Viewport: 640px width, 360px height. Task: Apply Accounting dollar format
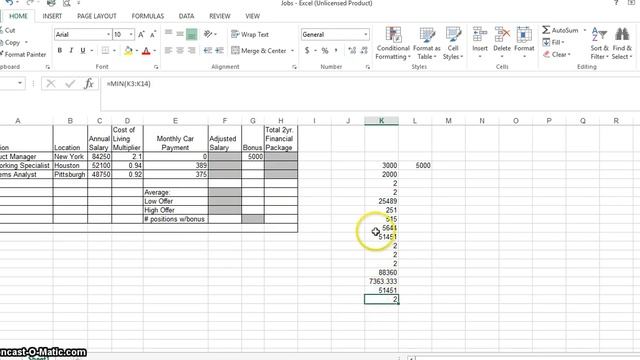(307, 51)
